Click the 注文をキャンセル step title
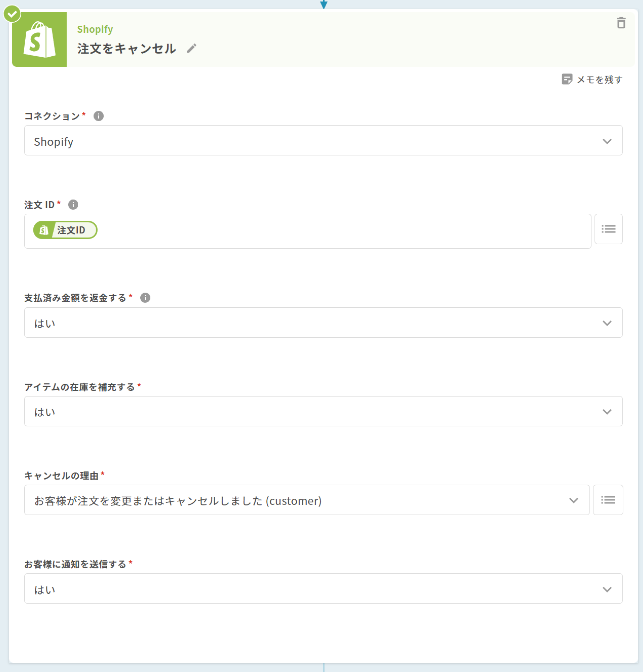 (127, 49)
